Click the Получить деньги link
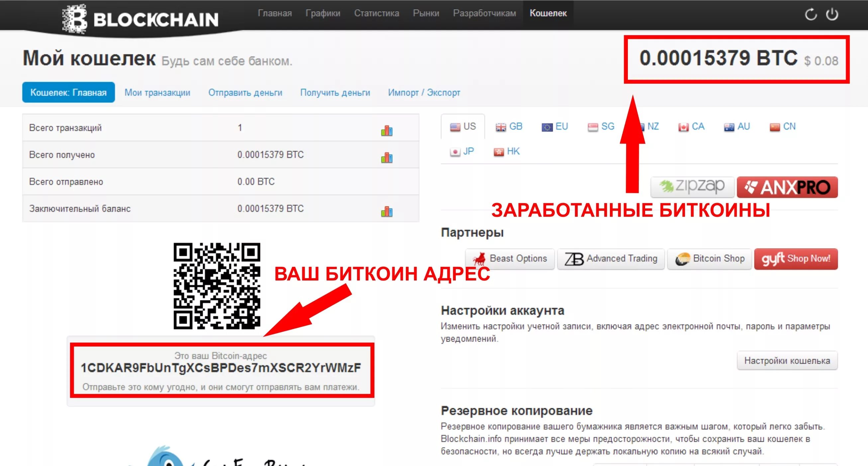Viewport: 868px width, 466px height. coord(334,92)
